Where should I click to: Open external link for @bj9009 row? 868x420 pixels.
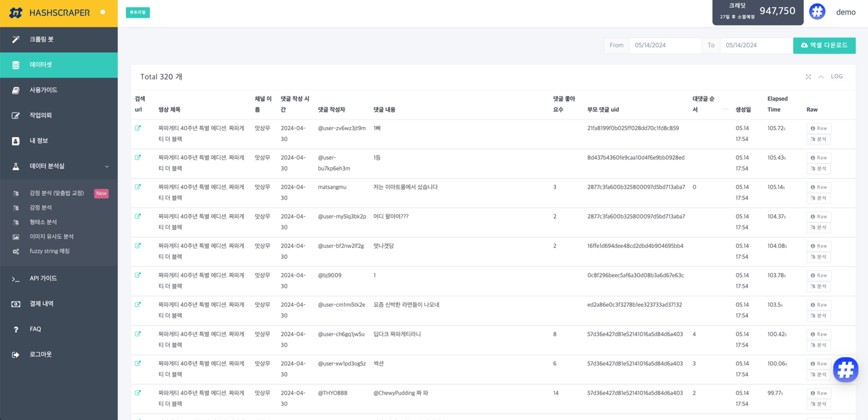click(138, 275)
